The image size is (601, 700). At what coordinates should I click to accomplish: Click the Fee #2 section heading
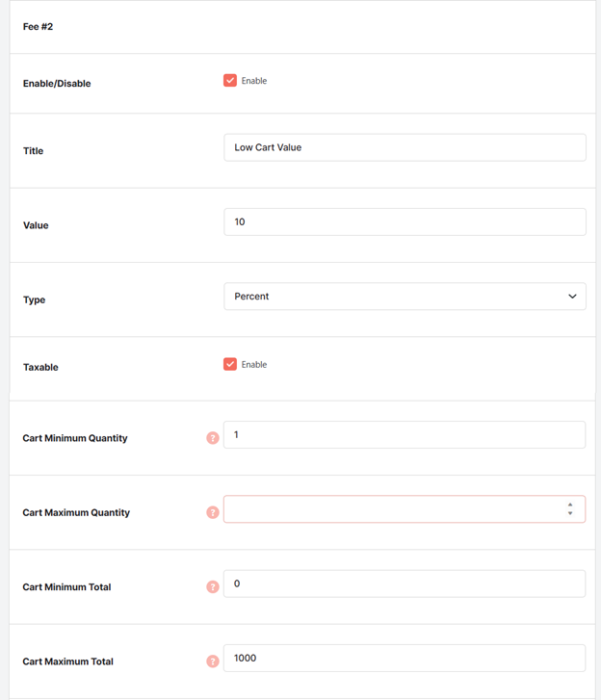coord(38,27)
